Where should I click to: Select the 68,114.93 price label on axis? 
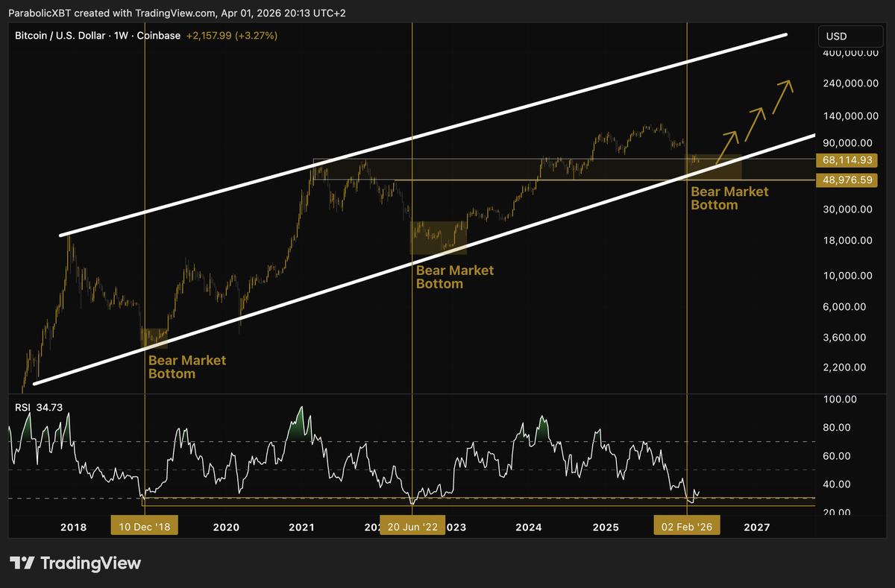coord(847,160)
